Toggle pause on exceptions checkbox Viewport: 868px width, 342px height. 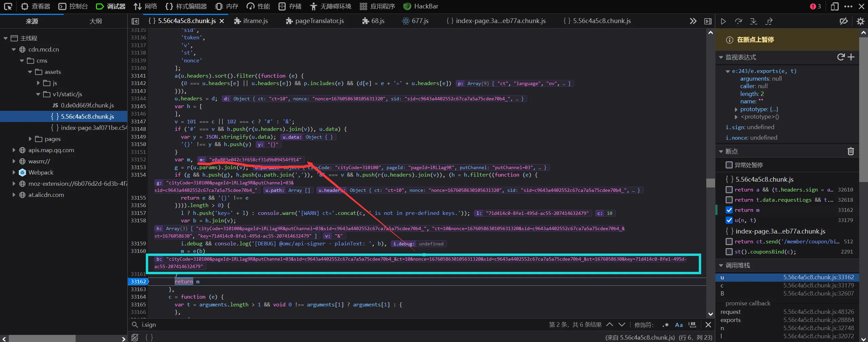click(x=729, y=165)
